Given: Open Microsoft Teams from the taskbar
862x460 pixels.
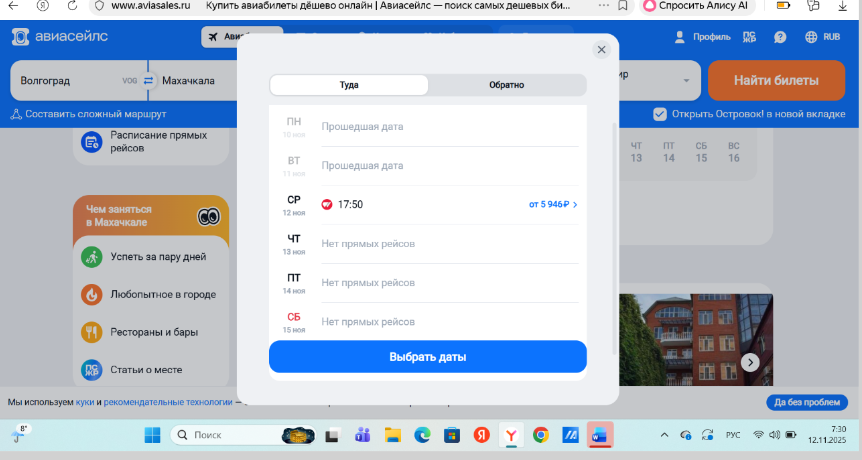Looking at the screenshot, I should click(x=362, y=435).
